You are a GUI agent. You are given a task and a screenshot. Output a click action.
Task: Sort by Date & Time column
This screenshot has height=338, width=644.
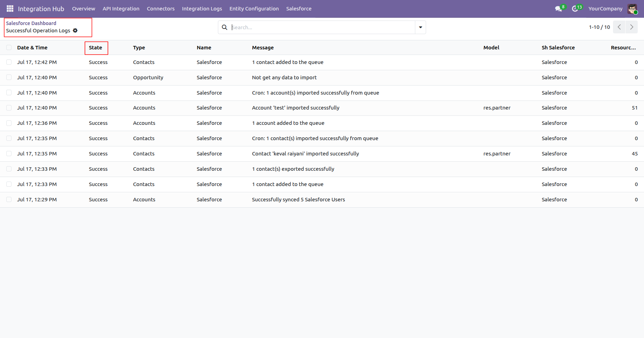32,48
